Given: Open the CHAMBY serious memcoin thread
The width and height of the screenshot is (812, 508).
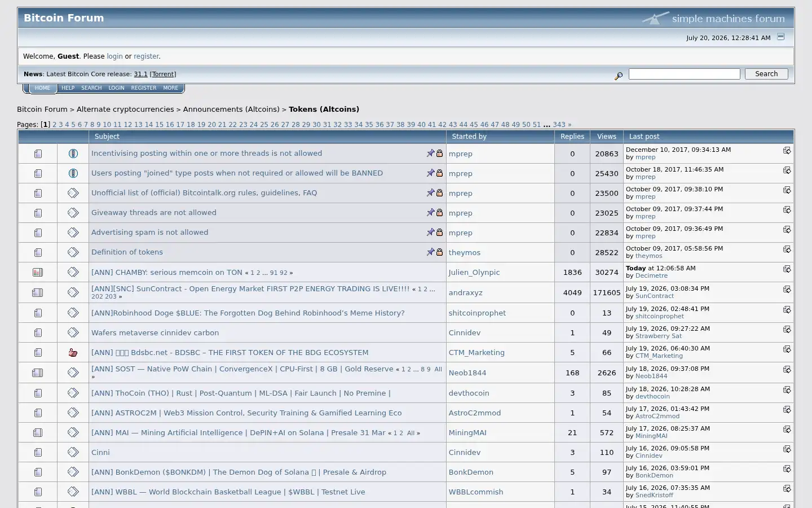Looking at the screenshot, I should (x=167, y=272).
